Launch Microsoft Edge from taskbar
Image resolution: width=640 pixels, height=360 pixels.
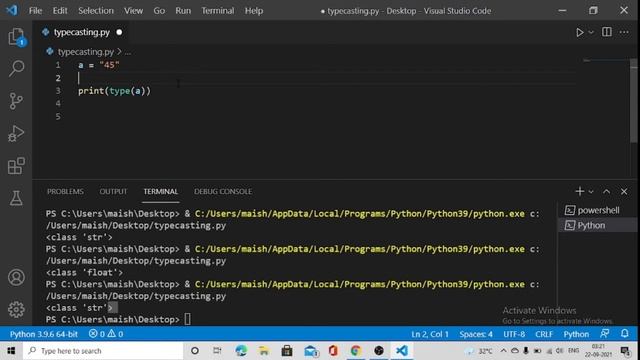tap(241, 351)
